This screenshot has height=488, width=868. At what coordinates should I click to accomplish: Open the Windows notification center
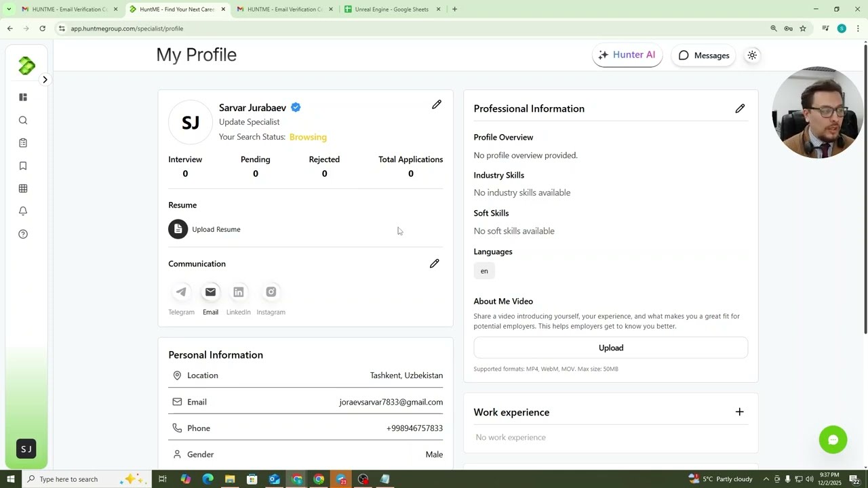pyautogui.click(x=855, y=479)
